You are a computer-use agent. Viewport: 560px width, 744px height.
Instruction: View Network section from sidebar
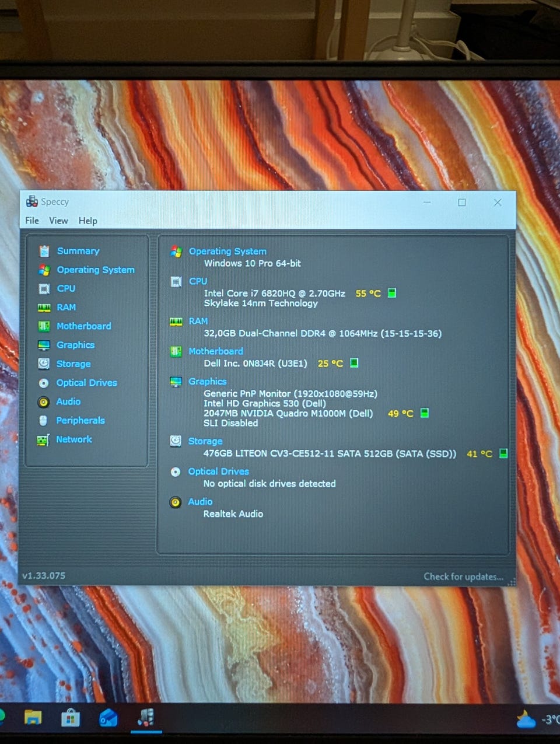click(74, 439)
